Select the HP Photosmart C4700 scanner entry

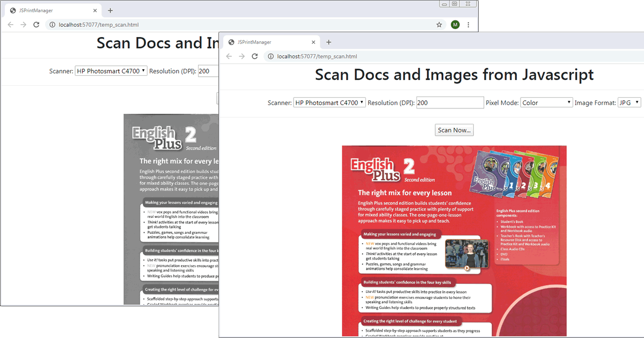click(326, 102)
